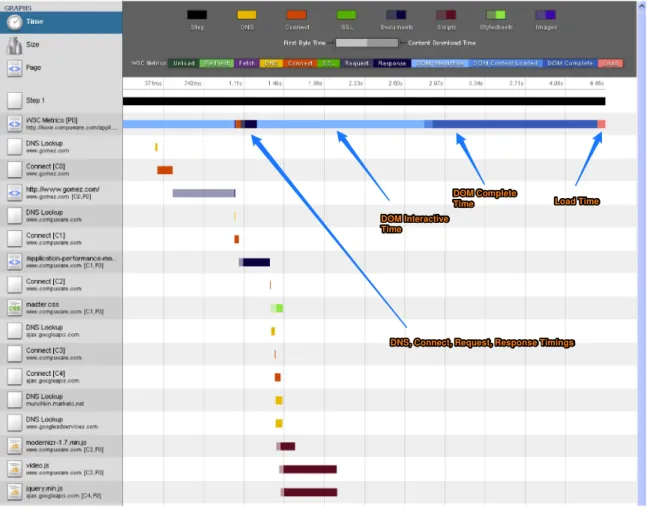The width and height of the screenshot is (647, 511).
Task: Click the DOM Complete metric label
Action: (570, 64)
